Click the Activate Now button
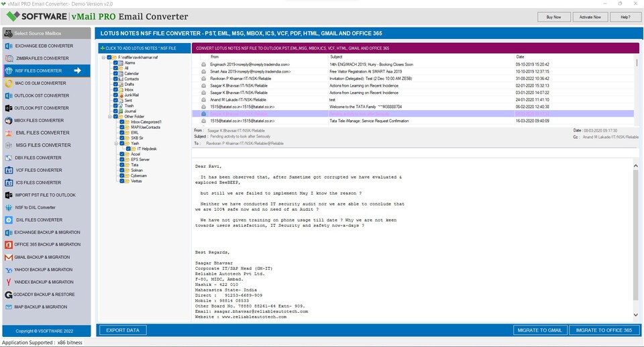Screen dimensions: 644x347 [x=590, y=17]
